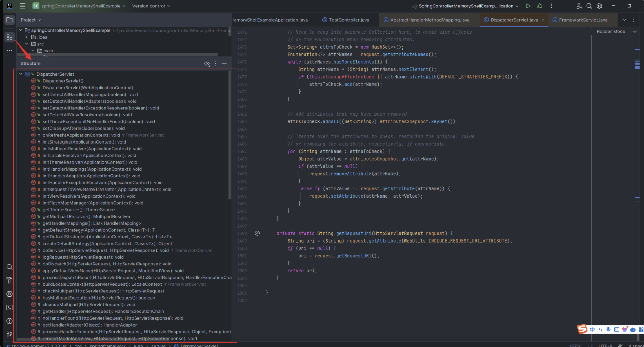Collapse the src folder
This screenshot has height=347, width=644.
(27, 44)
